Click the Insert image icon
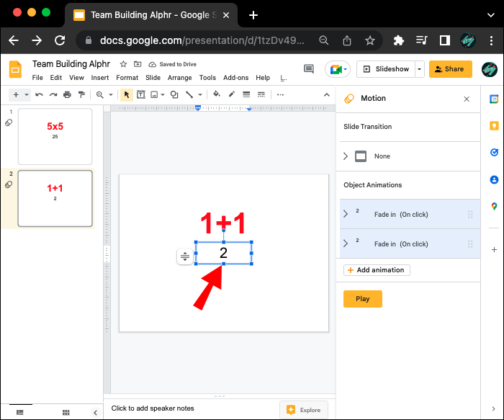Viewport: 504px width, 420px height. pos(154,95)
